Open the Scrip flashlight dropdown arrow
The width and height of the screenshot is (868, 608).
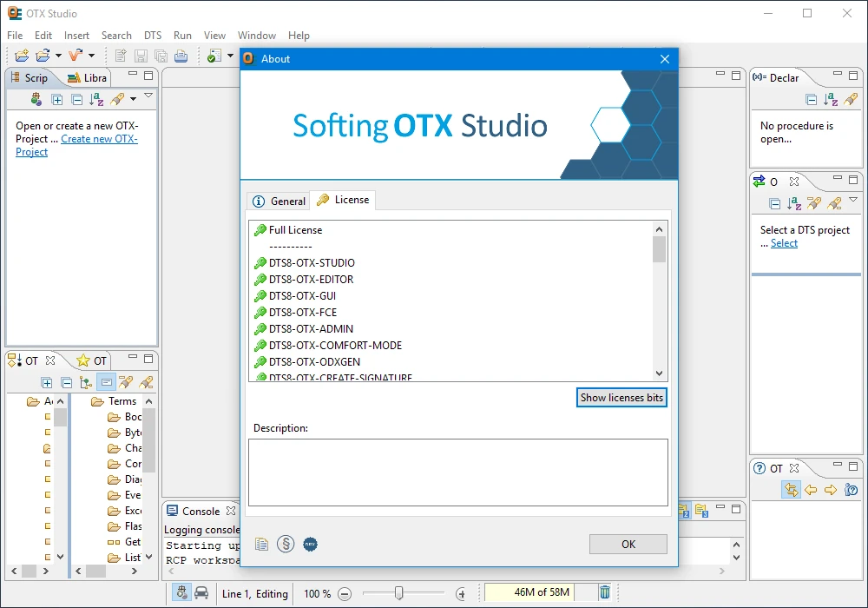click(x=133, y=100)
